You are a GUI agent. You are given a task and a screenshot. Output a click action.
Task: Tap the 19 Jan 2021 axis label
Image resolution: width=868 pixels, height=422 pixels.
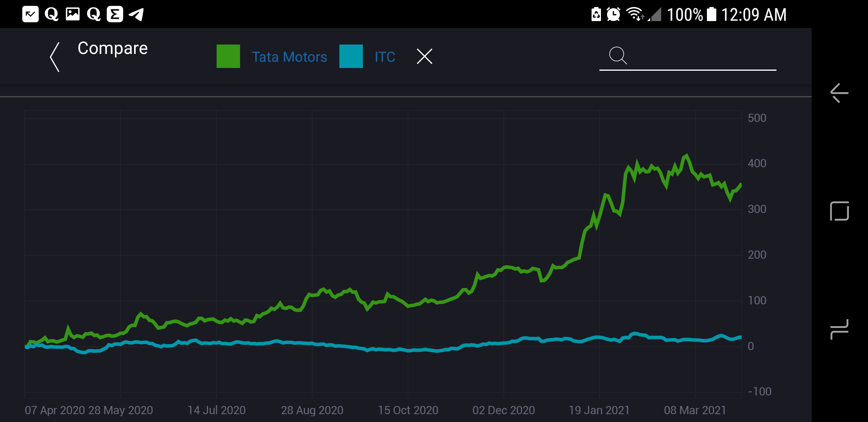(x=599, y=410)
